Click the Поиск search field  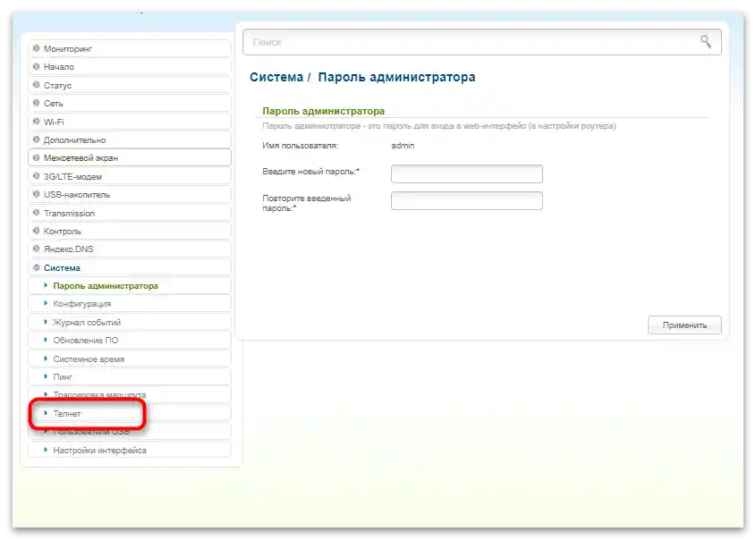(x=481, y=42)
